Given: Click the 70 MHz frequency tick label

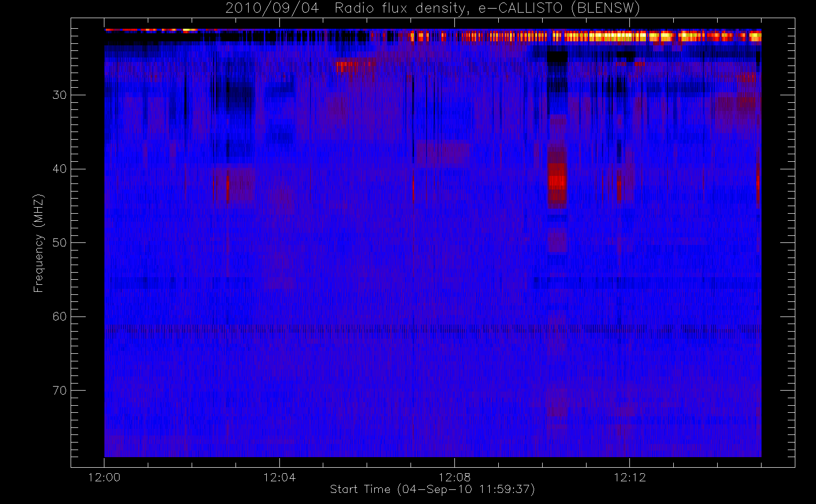Looking at the screenshot, I should coord(60,391).
